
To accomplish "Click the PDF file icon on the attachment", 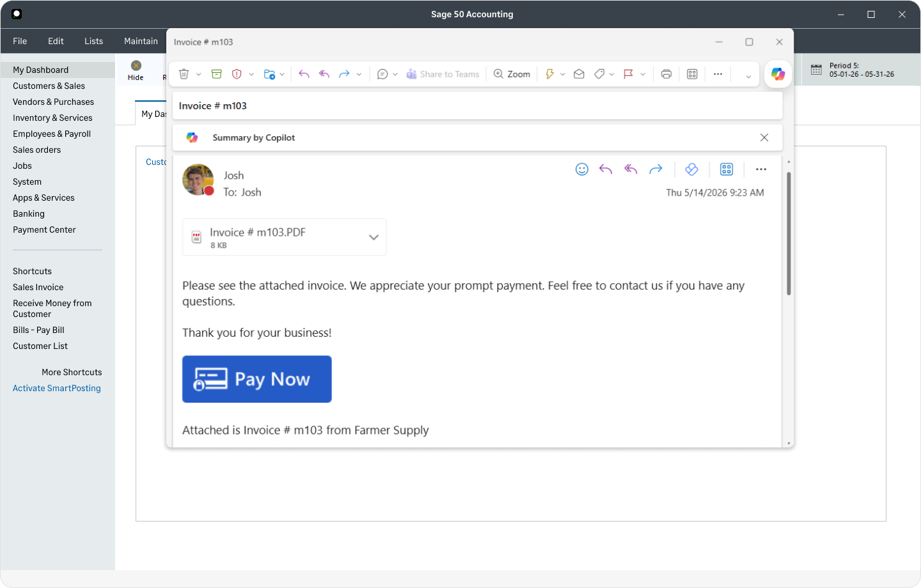I will tap(197, 238).
